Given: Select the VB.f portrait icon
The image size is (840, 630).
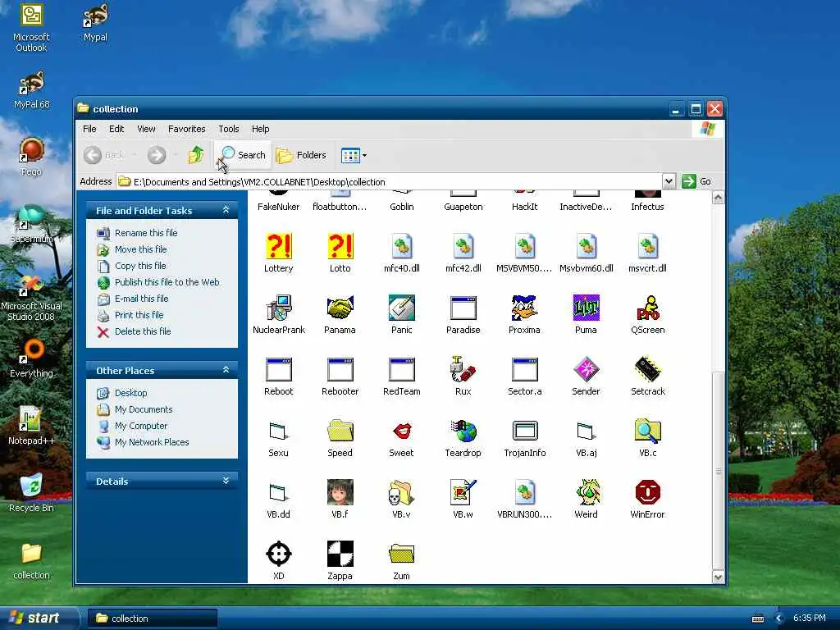Looking at the screenshot, I should pos(340,492).
